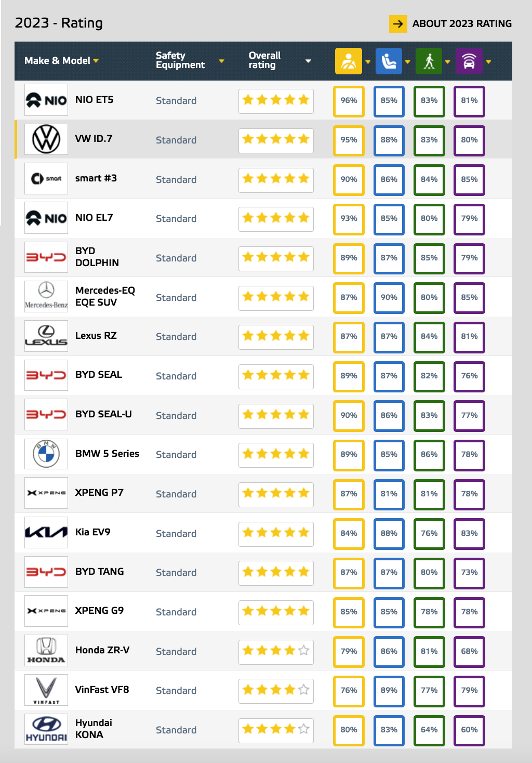Expand the Overall rating dropdown arrow
This screenshot has height=763, width=532.
pyautogui.click(x=308, y=61)
